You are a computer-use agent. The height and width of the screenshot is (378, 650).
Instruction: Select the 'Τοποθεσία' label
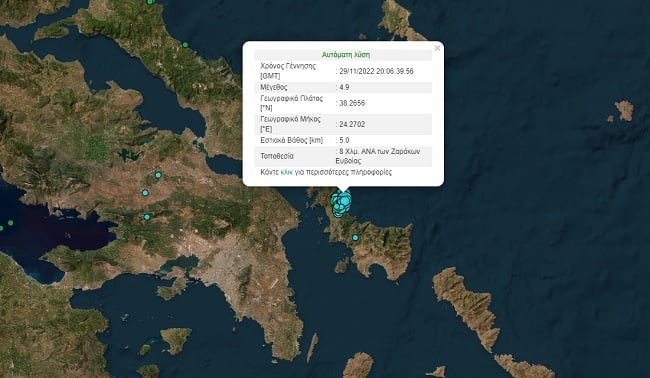[277, 156]
